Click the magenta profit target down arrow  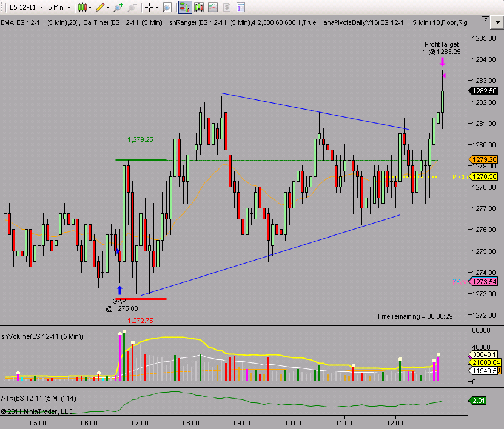(442, 62)
